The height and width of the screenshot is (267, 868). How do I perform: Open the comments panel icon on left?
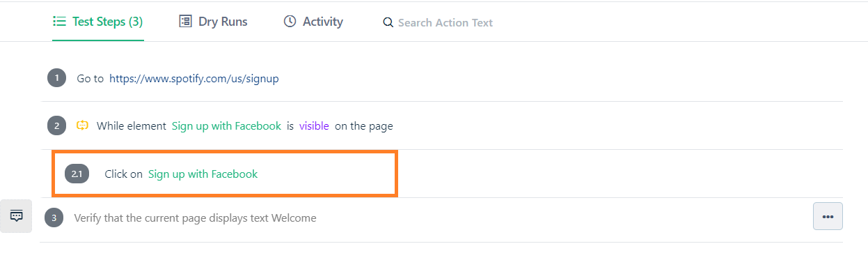(16, 216)
